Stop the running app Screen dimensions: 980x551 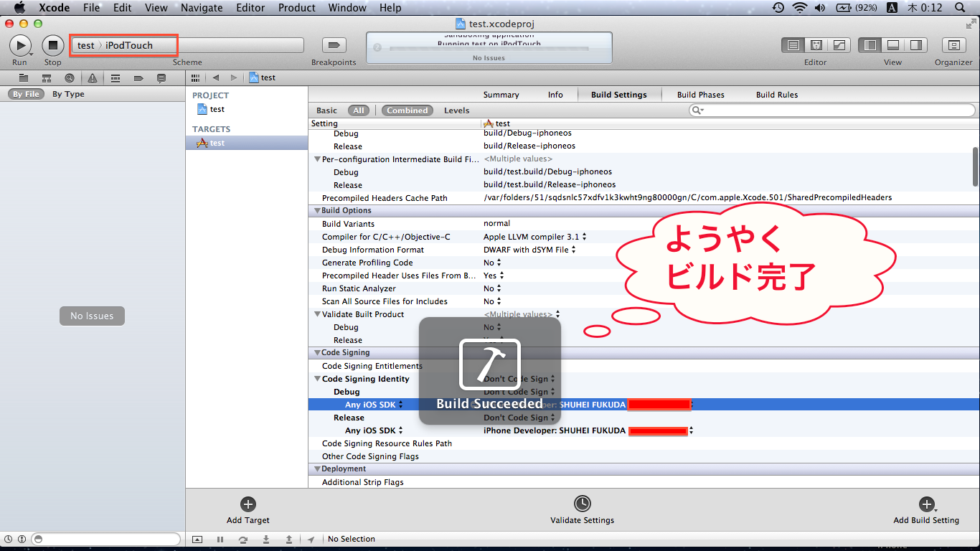click(x=53, y=45)
